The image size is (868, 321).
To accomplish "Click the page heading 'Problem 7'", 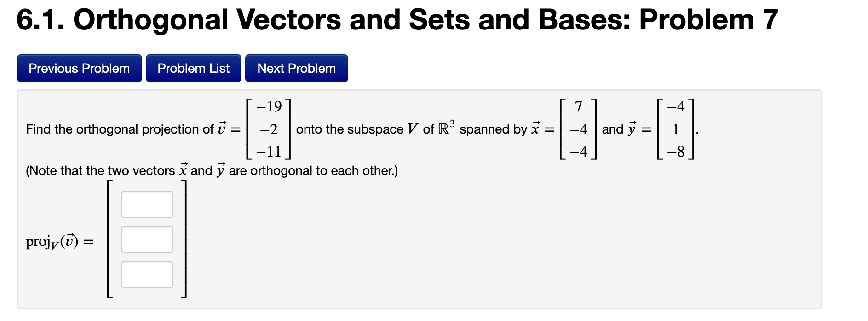I will tap(708, 20).
